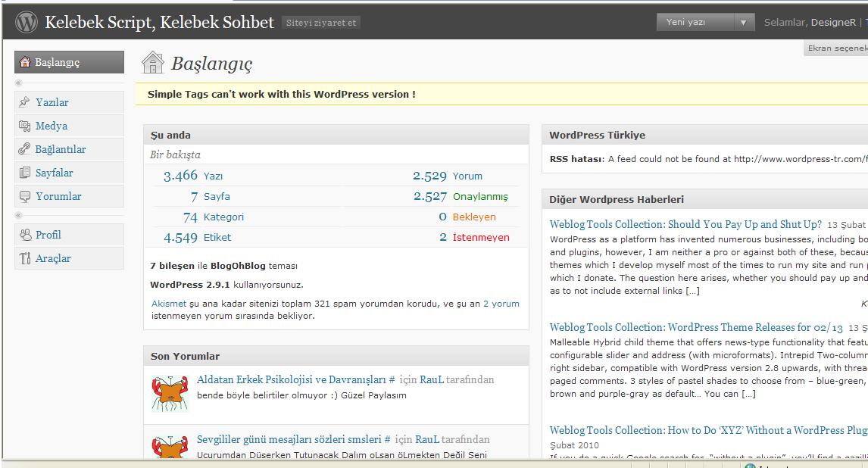Image resolution: width=868 pixels, height=468 pixels.
Task: Click the Siteyi ziyaret et button
Action: tap(321, 23)
